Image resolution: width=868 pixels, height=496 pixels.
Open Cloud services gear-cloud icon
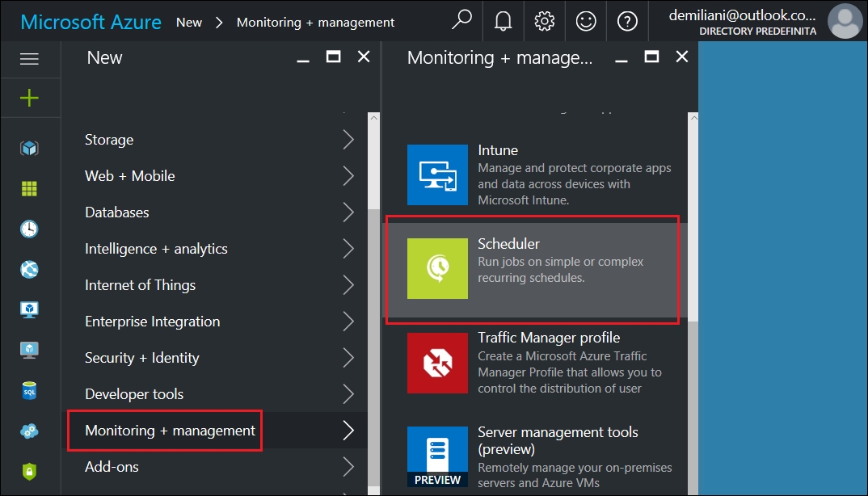coord(29,431)
